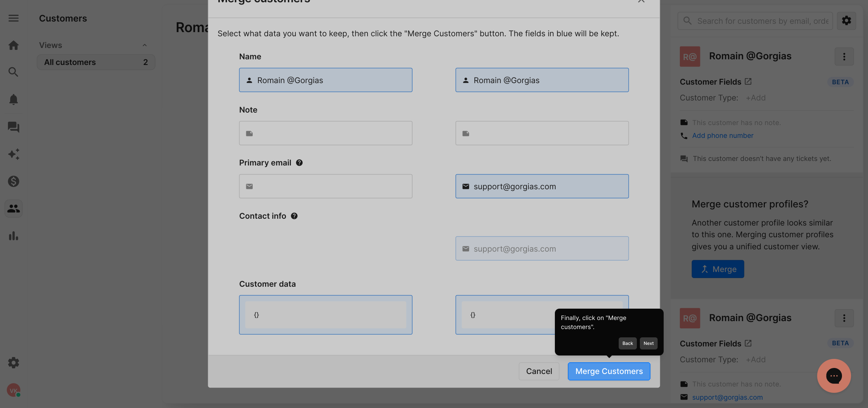Open external link icon beside second Customer Fields
Viewport: 868px width, 408px height.
click(748, 343)
